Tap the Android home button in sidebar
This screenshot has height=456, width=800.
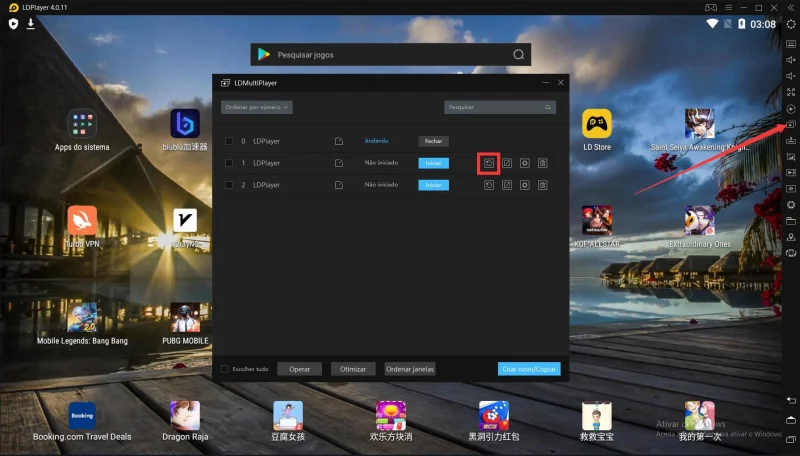click(x=791, y=420)
